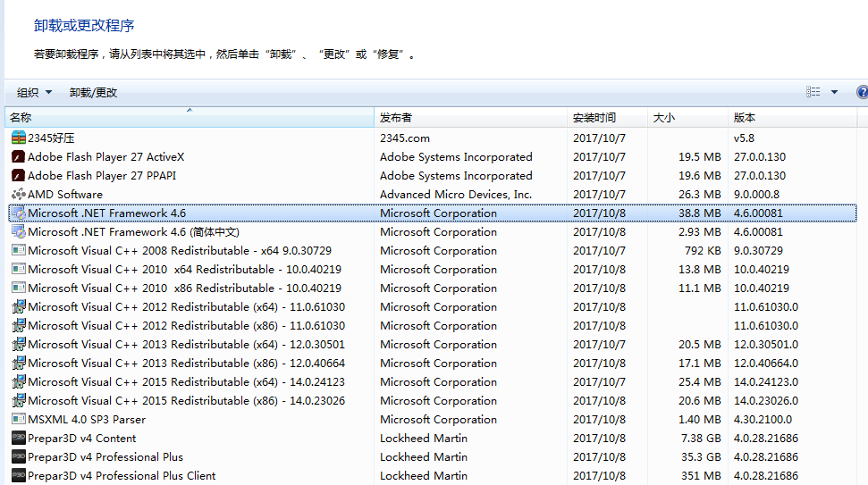Click the Visual C++ 2008 x64 icon

(x=18, y=250)
